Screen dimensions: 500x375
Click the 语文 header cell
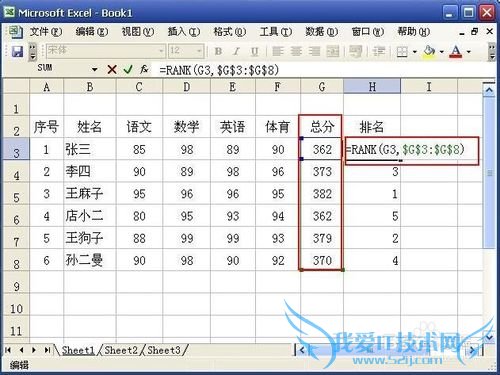click(x=139, y=127)
